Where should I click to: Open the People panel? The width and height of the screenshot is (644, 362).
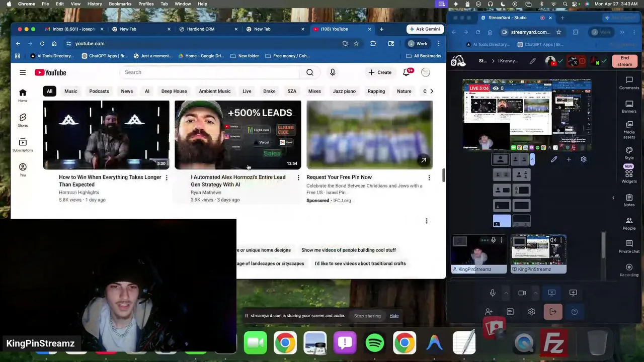pos(629,224)
